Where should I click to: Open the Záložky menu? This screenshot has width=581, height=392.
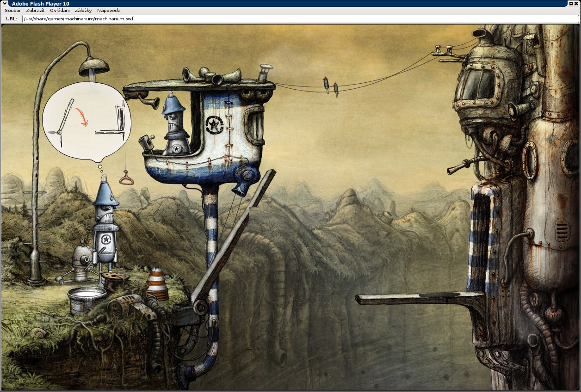coord(83,10)
